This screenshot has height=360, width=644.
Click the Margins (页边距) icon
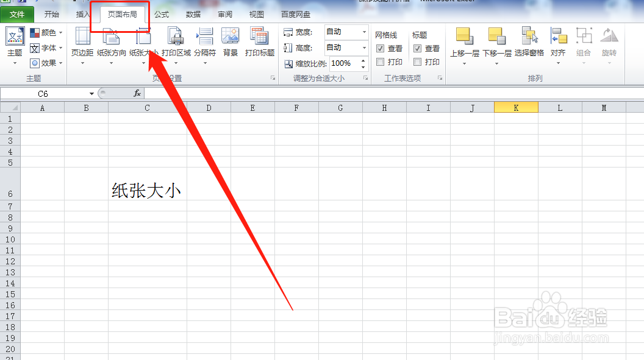(82, 36)
